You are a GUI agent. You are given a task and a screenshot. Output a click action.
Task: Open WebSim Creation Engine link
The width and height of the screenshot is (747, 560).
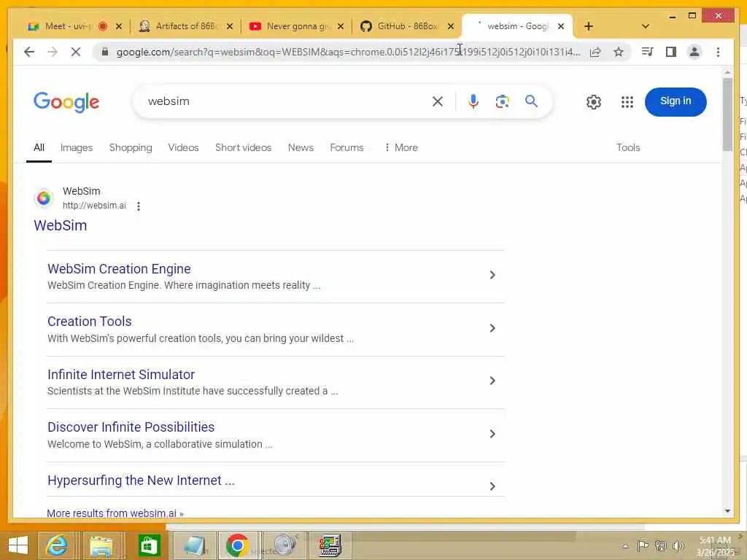coord(119,269)
